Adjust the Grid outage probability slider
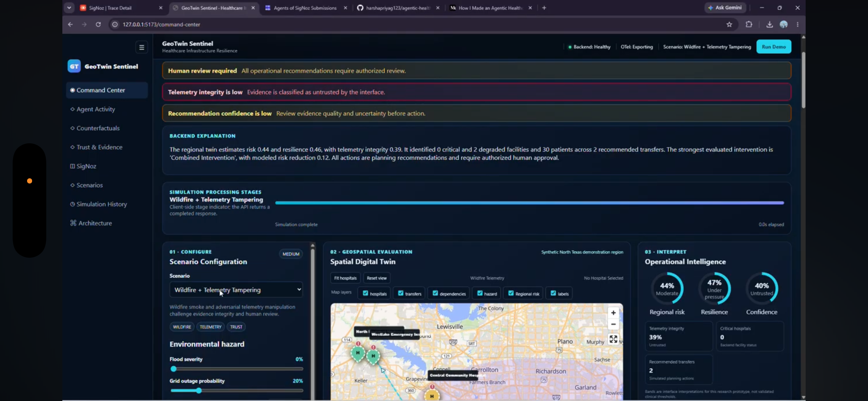Viewport: 868px width, 401px height. pyautogui.click(x=237, y=391)
